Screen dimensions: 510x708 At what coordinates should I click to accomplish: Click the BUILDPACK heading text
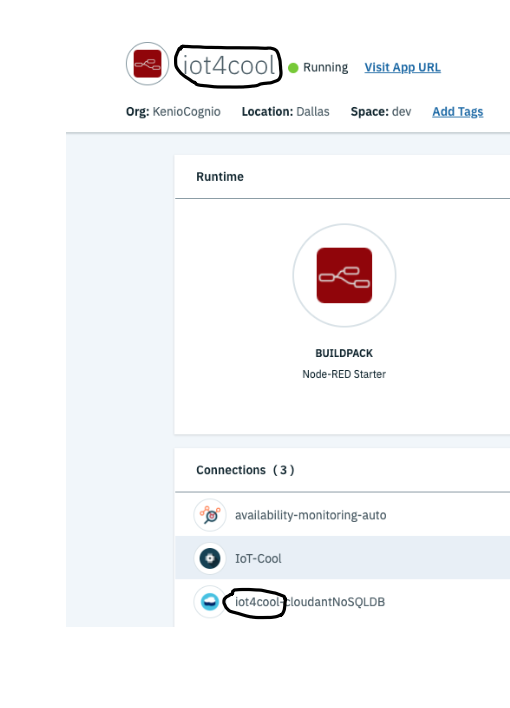point(344,353)
